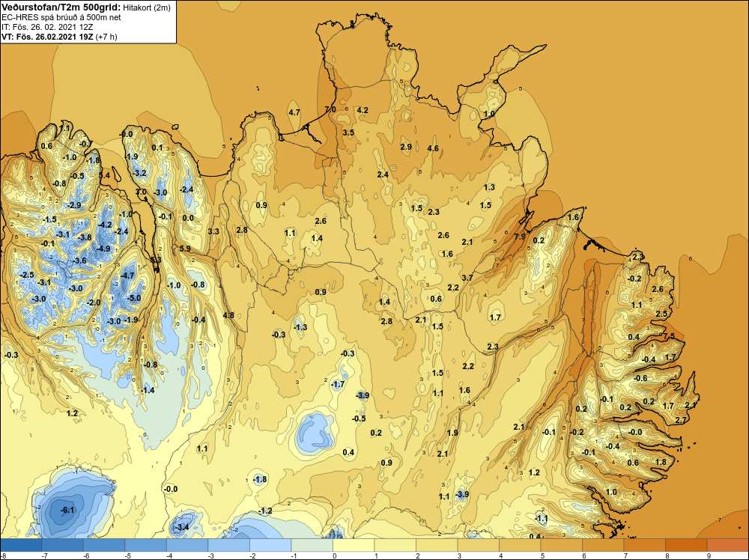Pick the legend color box between -3 and -2
The image size is (749, 560).
pos(228,545)
